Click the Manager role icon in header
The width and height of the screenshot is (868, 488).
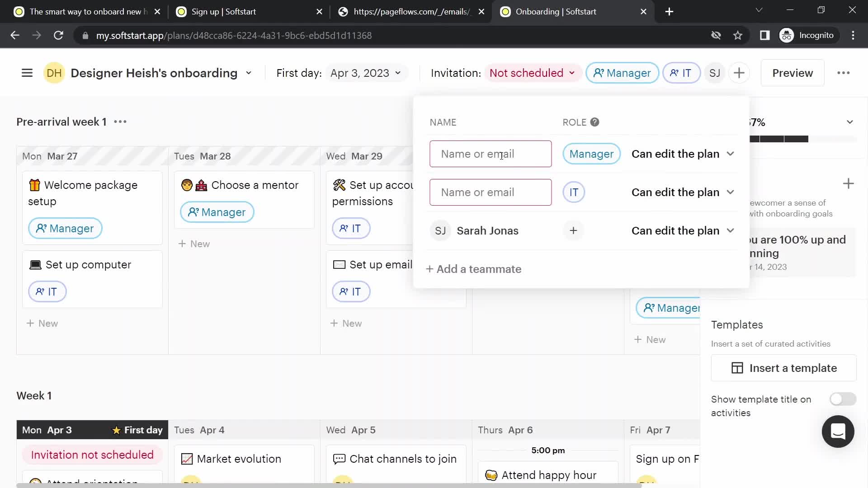(623, 73)
